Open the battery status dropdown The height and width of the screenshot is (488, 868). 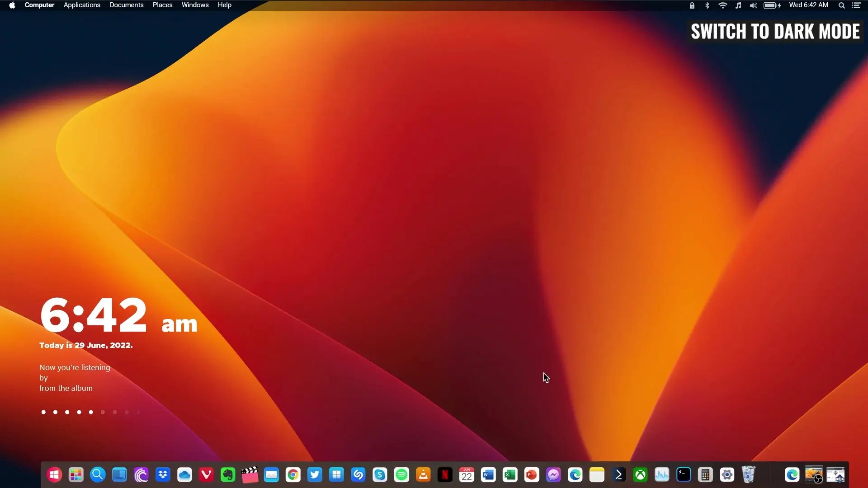770,5
